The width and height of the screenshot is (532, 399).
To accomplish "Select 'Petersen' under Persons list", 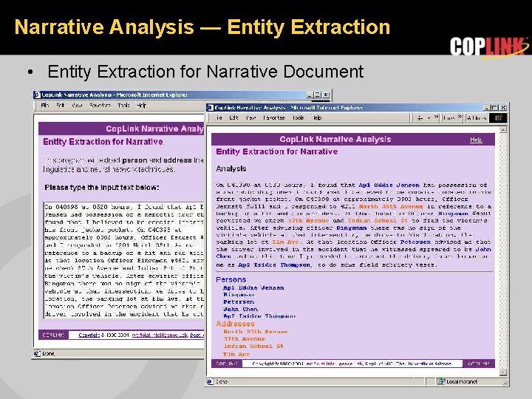I will pos(239,301).
